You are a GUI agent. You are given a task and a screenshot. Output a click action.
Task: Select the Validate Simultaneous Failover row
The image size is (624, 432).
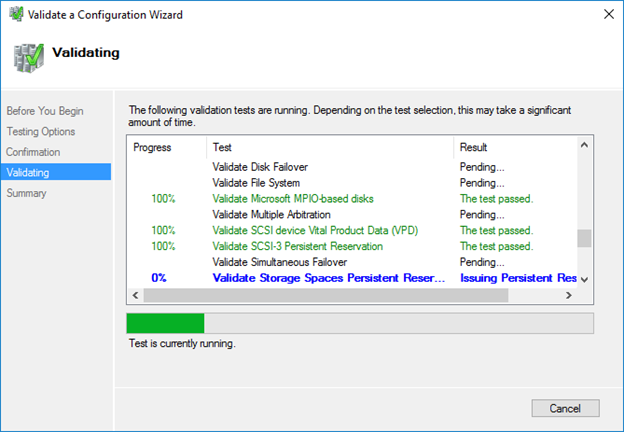pos(352,262)
